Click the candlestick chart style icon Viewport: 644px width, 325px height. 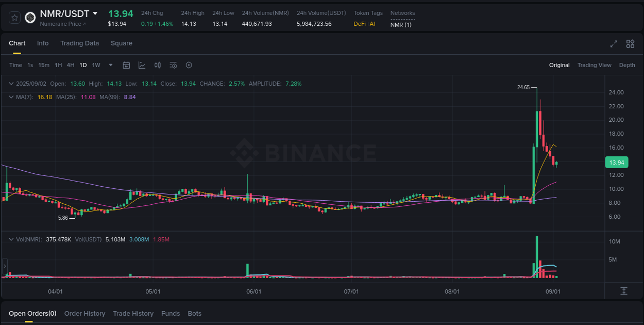(x=158, y=65)
